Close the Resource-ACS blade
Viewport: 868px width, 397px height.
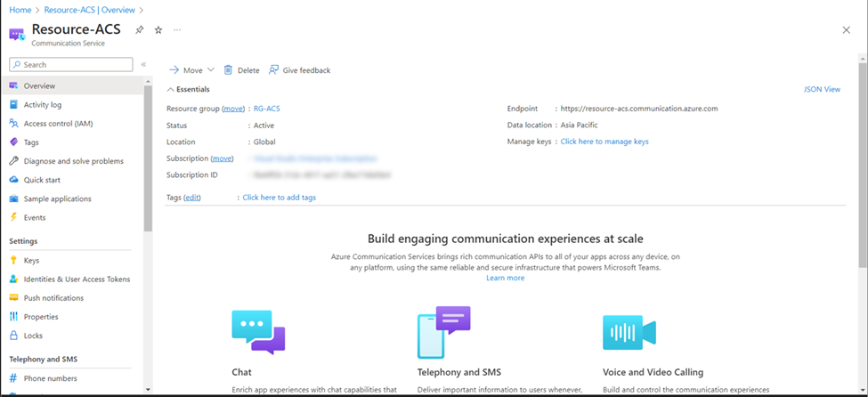tap(846, 30)
